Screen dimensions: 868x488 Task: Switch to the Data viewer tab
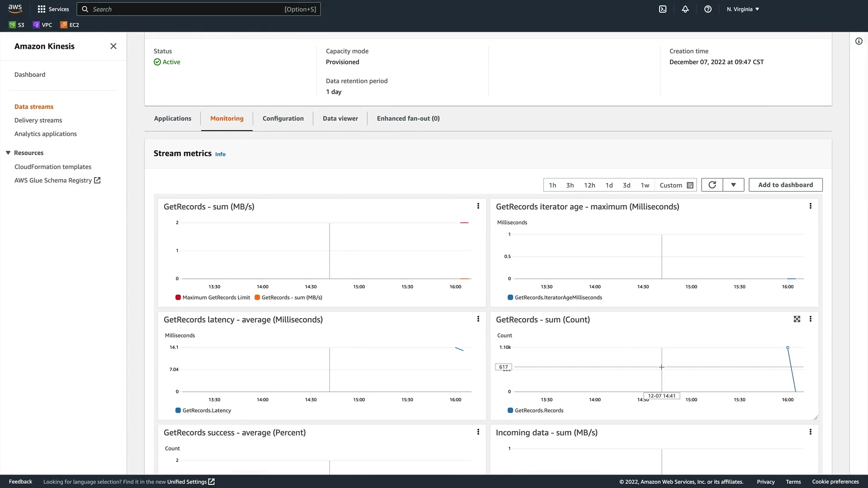pos(340,118)
